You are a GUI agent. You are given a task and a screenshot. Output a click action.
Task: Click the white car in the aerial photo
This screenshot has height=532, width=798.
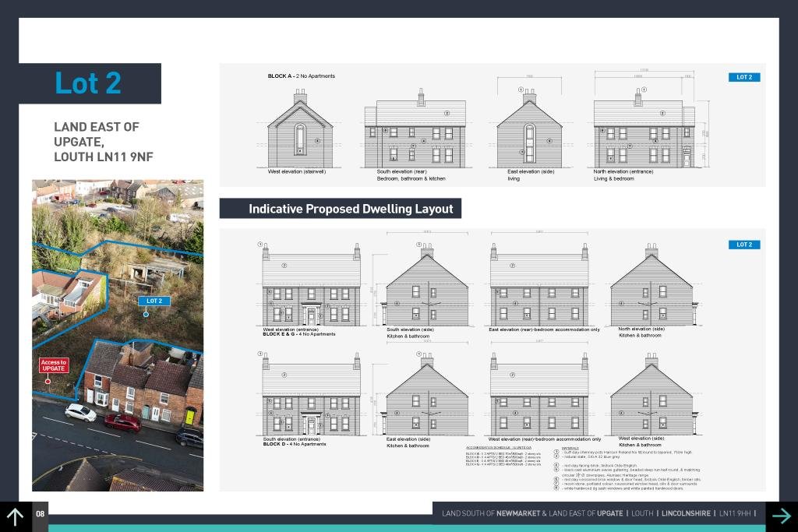click(x=80, y=412)
